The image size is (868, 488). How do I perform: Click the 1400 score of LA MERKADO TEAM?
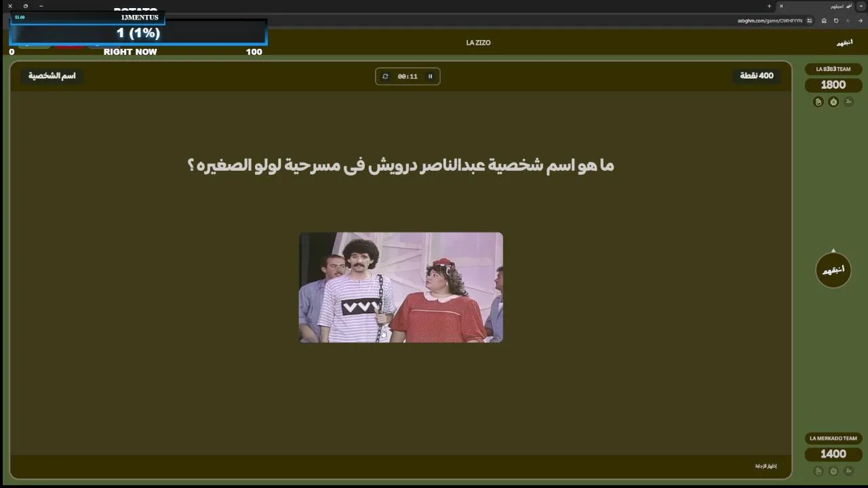click(x=833, y=454)
